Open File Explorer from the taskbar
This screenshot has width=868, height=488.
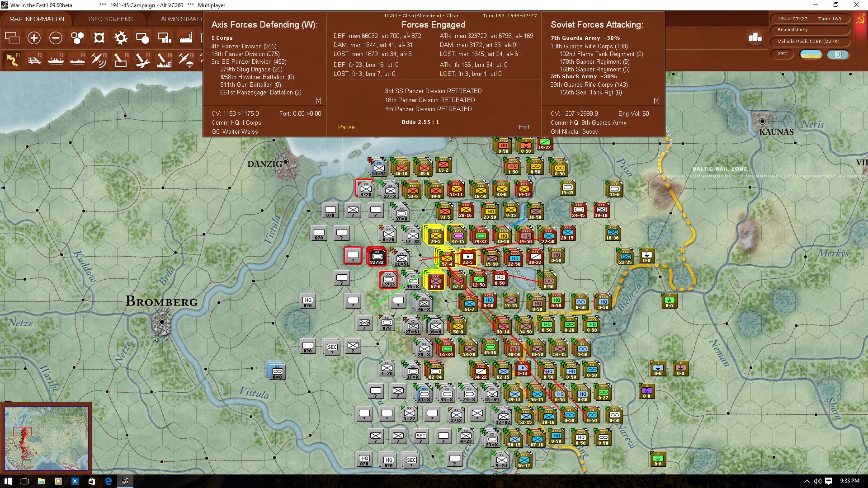(x=41, y=481)
